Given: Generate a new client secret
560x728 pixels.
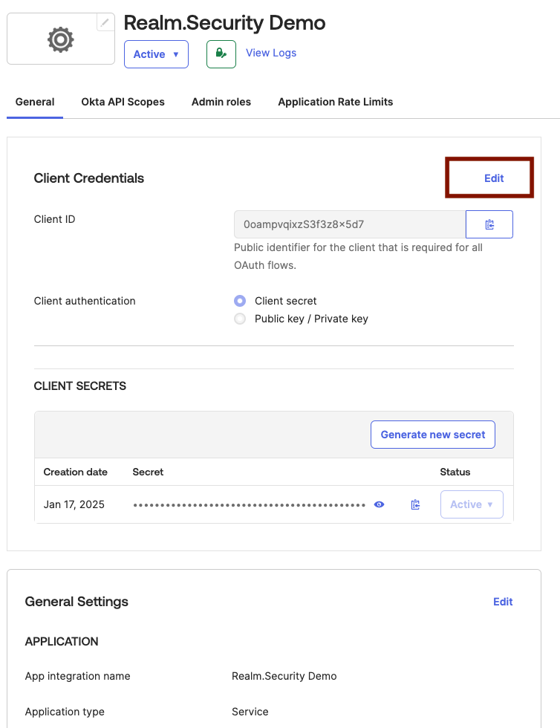Looking at the screenshot, I should (x=432, y=434).
